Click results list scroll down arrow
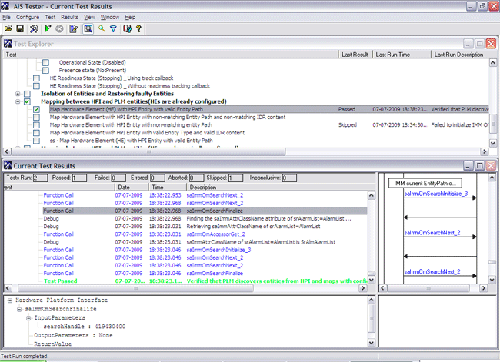 (371, 280)
